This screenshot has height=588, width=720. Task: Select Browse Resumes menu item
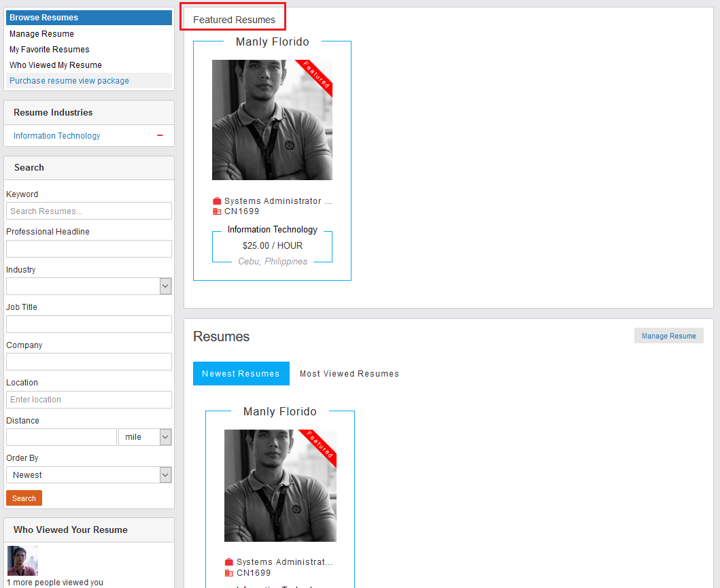pyautogui.click(x=89, y=18)
